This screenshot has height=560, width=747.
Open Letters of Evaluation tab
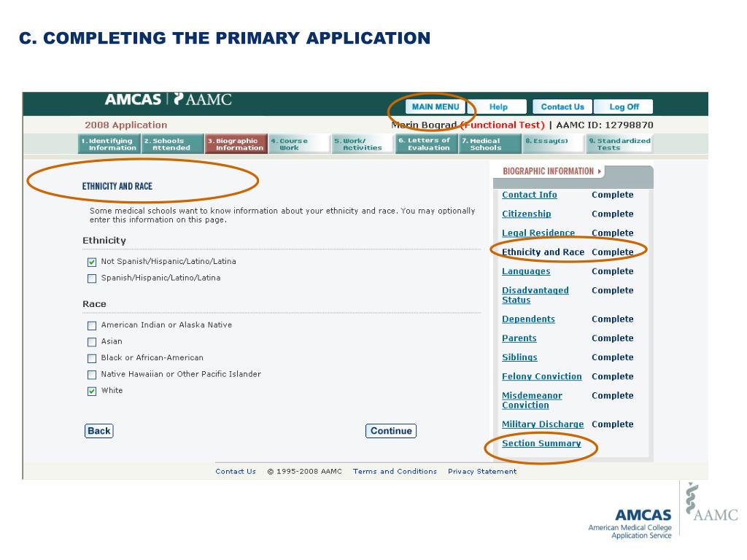[x=426, y=144]
